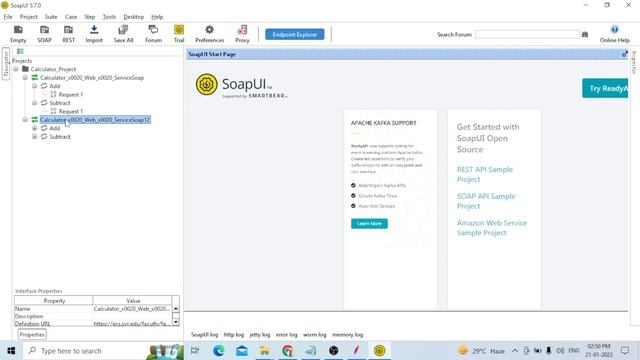Switch to the jetty log tab
The height and width of the screenshot is (360, 640).
[260, 334]
